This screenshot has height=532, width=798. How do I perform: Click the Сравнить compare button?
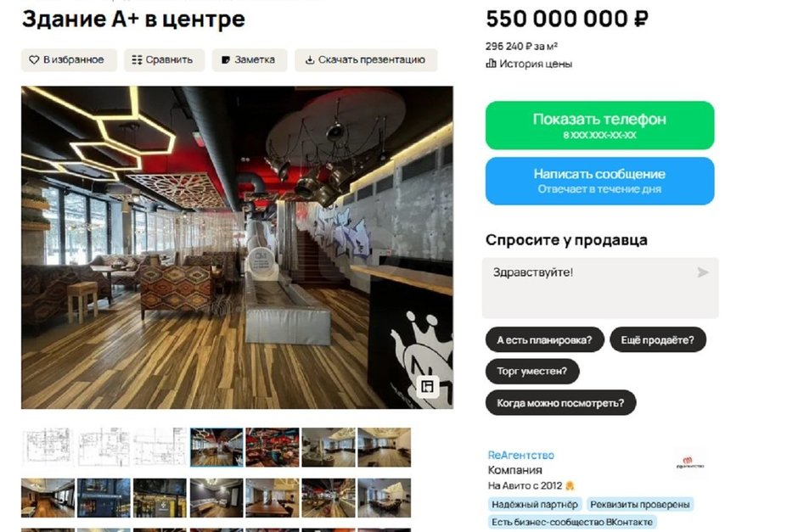point(164,60)
